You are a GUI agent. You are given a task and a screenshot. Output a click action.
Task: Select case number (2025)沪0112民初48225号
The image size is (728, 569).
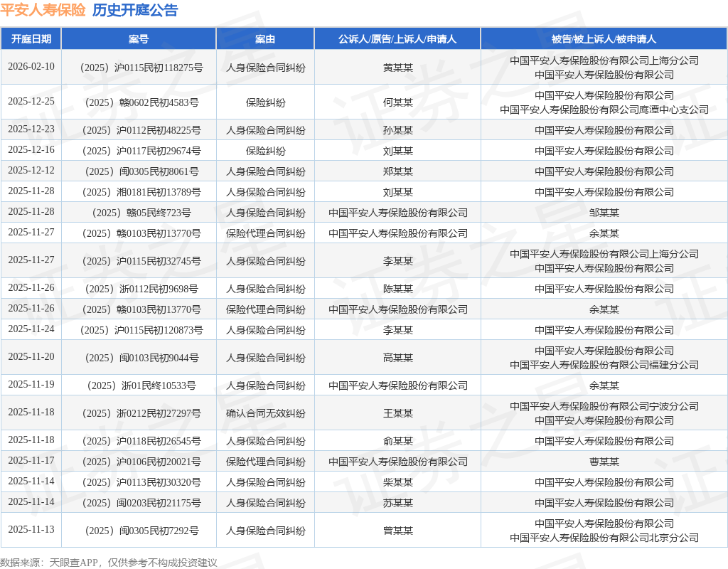[141, 131]
